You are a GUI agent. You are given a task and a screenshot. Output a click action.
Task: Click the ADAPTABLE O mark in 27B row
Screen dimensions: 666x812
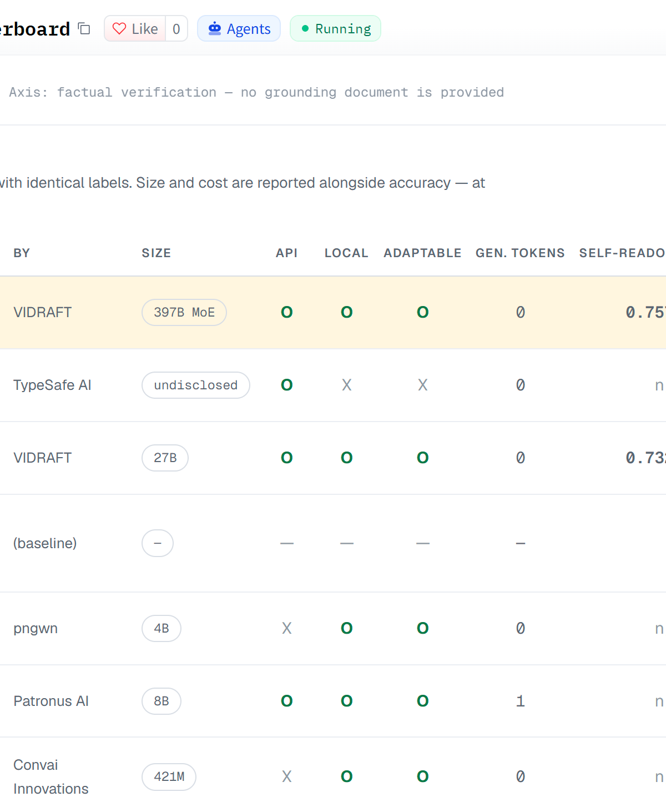pos(423,458)
